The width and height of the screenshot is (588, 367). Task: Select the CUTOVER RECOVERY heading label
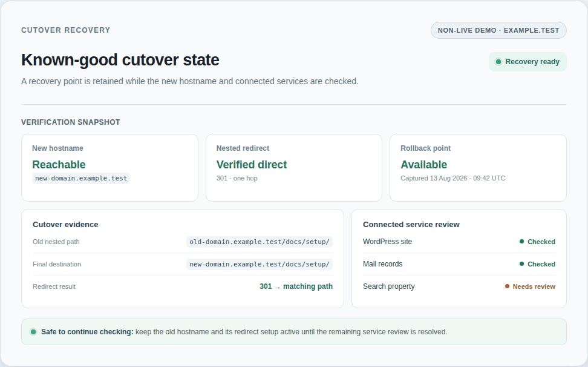pos(65,30)
